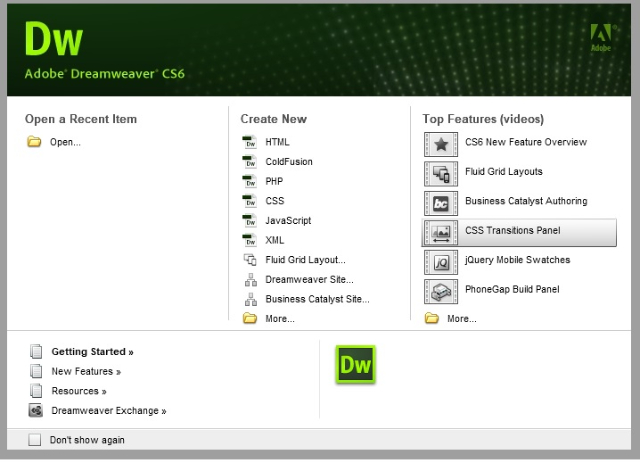This screenshot has height=463, width=640.
Task: Click the folder icon beside Open...
Action: click(x=34, y=142)
